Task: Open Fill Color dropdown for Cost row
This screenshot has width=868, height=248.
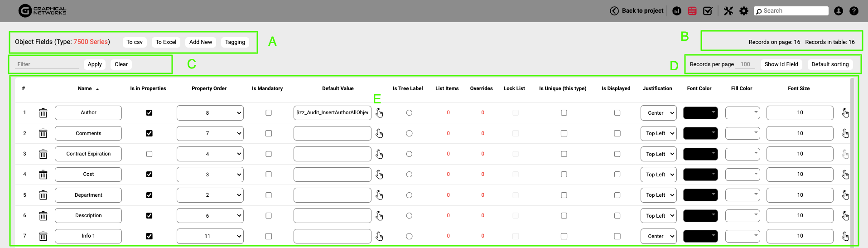Action: click(743, 175)
